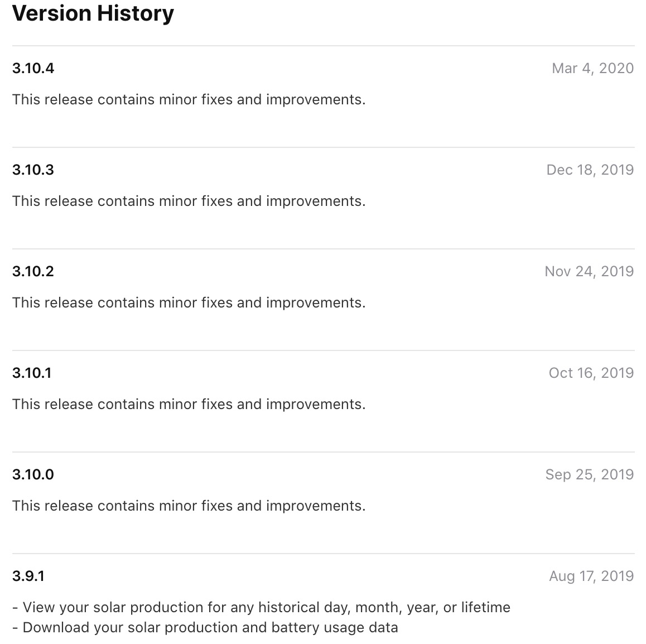This screenshot has width=646, height=644.
Task: Click the release notes under version 3.10.0
Action: 189,506
